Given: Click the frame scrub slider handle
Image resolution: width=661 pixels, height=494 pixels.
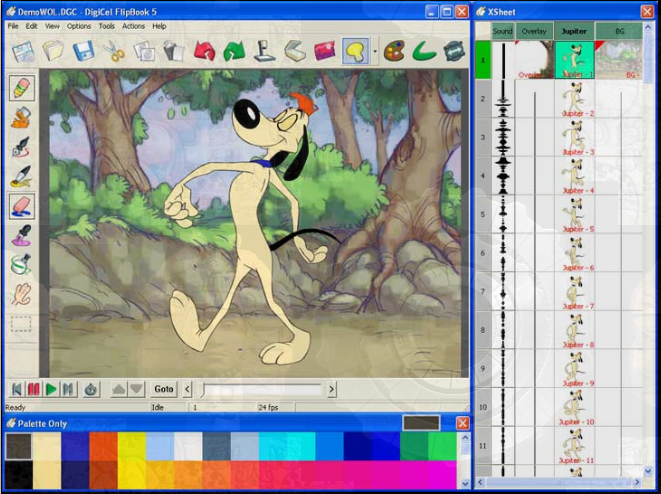Looking at the screenshot, I should coord(203,389).
